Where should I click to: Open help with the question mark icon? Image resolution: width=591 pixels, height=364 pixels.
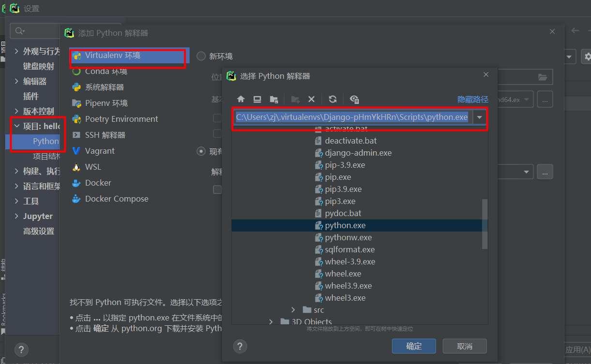(240, 346)
